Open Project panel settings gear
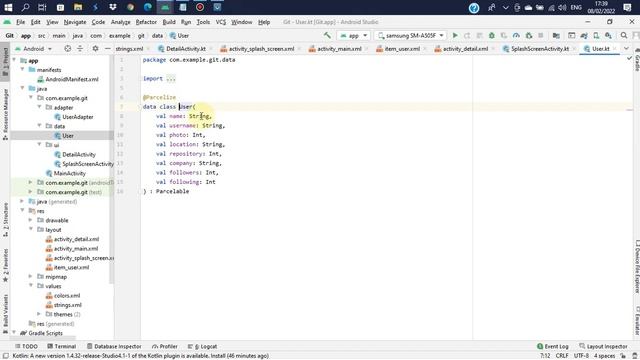This screenshot has width=640, height=360. tap(95, 49)
